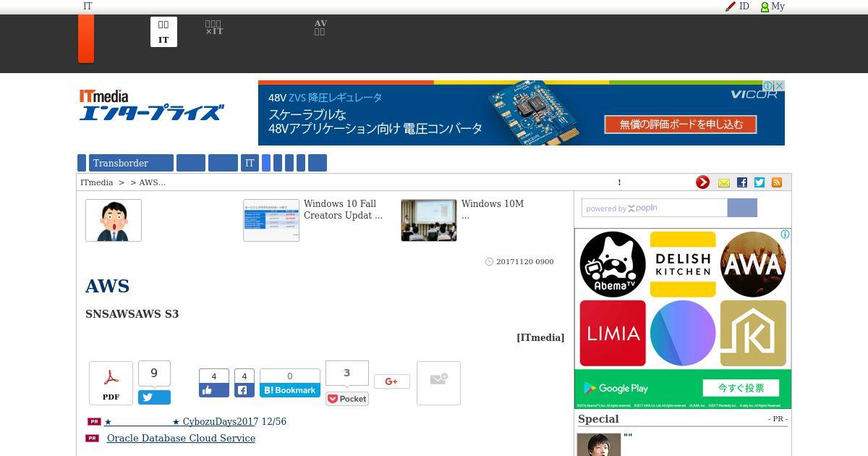The width and height of the screenshot is (868, 456).
Task: Click the ITmedia breadcrumb link
Action: pyautogui.click(x=96, y=182)
